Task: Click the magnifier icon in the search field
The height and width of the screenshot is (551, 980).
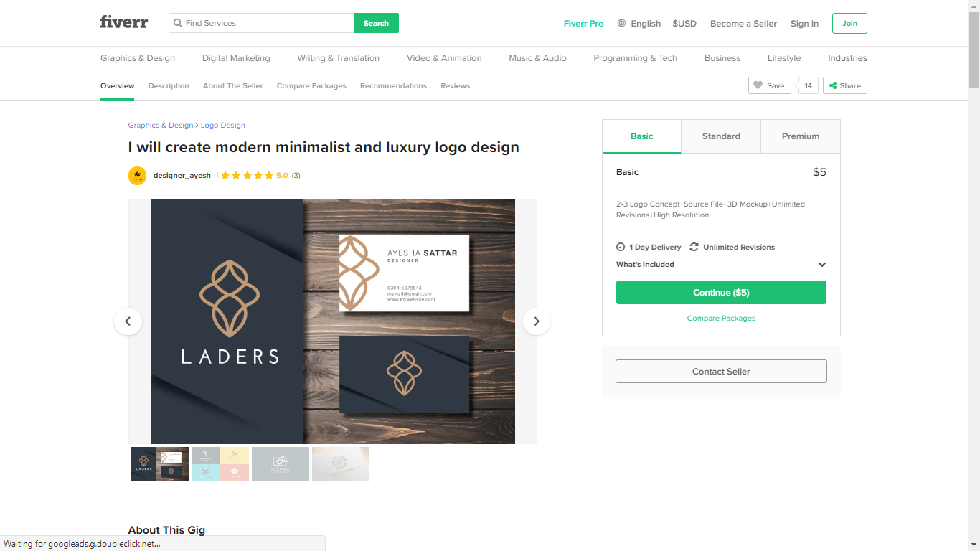Action: click(178, 23)
